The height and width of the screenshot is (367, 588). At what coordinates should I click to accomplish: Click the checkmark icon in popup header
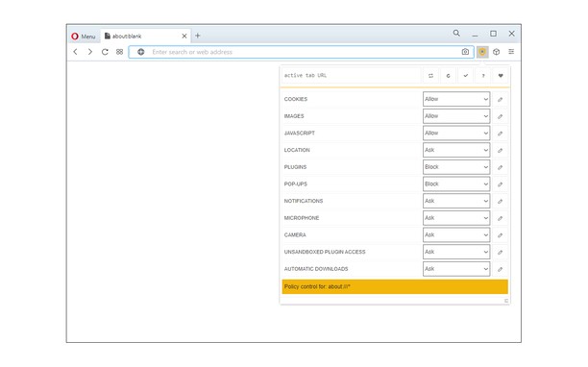[x=466, y=76]
